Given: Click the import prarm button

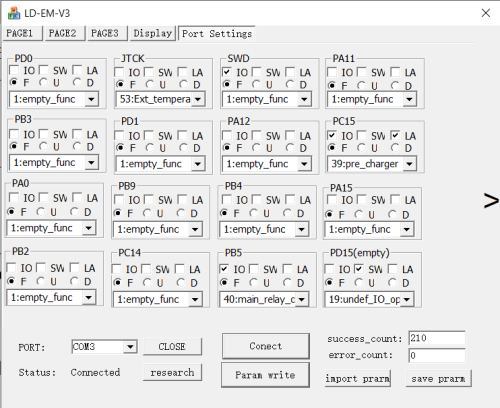Looking at the screenshot, I should [x=358, y=378].
